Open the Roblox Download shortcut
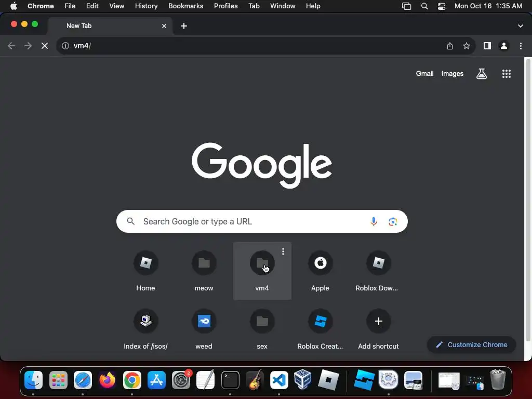The width and height of the screenshot is (532, 399). 378,271
